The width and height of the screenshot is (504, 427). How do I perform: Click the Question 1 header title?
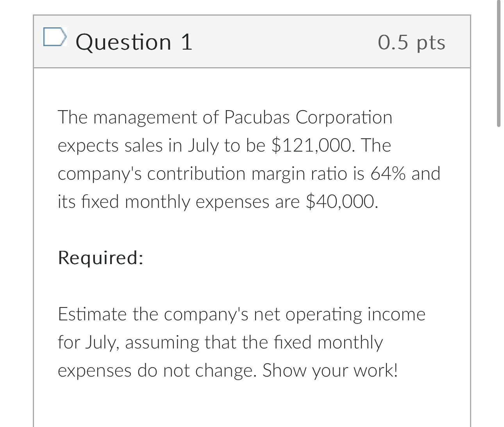pos(135,42)
